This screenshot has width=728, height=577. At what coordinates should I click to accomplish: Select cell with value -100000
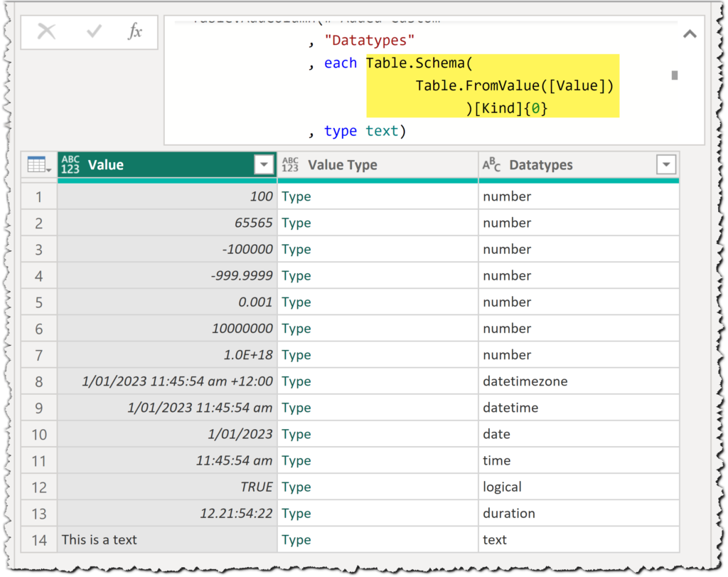[167, 250]
